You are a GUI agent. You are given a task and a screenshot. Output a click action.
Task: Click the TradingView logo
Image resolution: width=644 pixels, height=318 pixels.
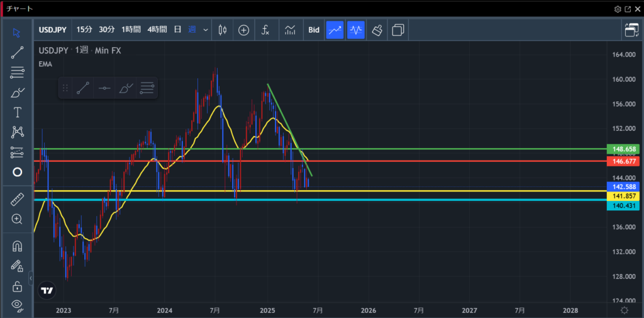click(47, 290)
